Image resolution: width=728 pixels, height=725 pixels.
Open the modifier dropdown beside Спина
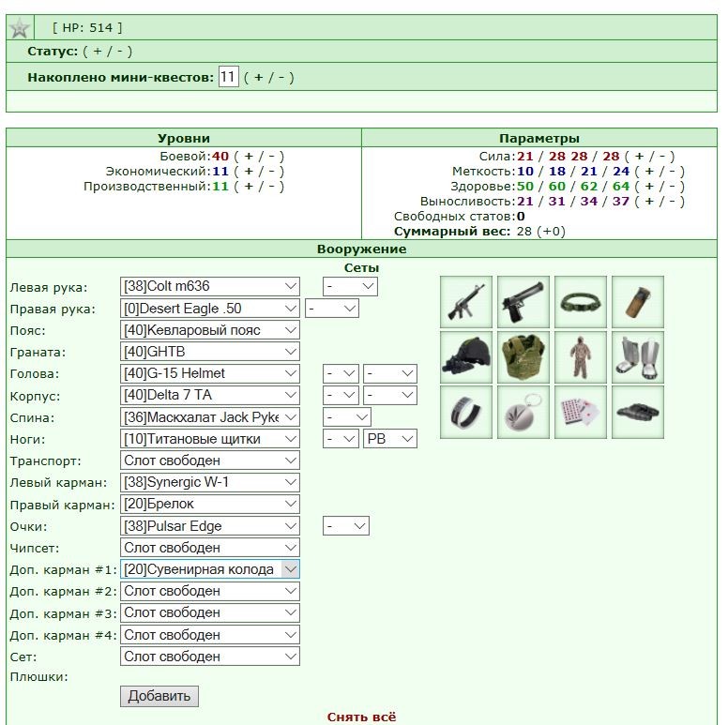pyautogui.click(x=347, y=416)
